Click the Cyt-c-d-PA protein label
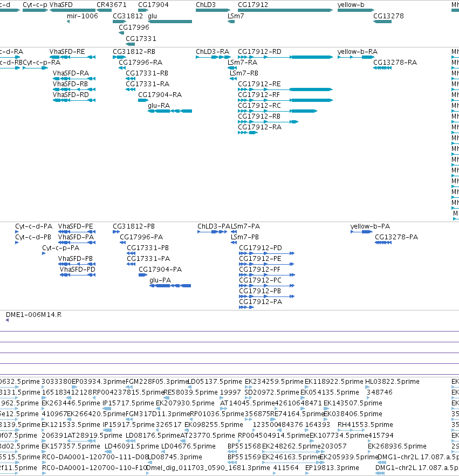Viewport: 459px width, 476px height. [34, 226]
